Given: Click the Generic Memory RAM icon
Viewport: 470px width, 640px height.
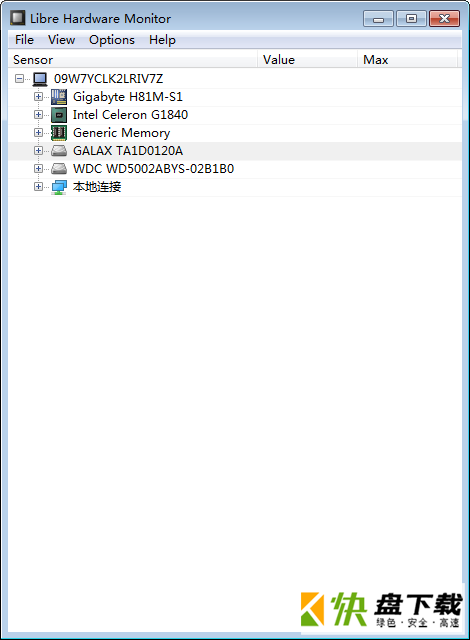Looking at the screenshot, I should [x=59, y=133].
